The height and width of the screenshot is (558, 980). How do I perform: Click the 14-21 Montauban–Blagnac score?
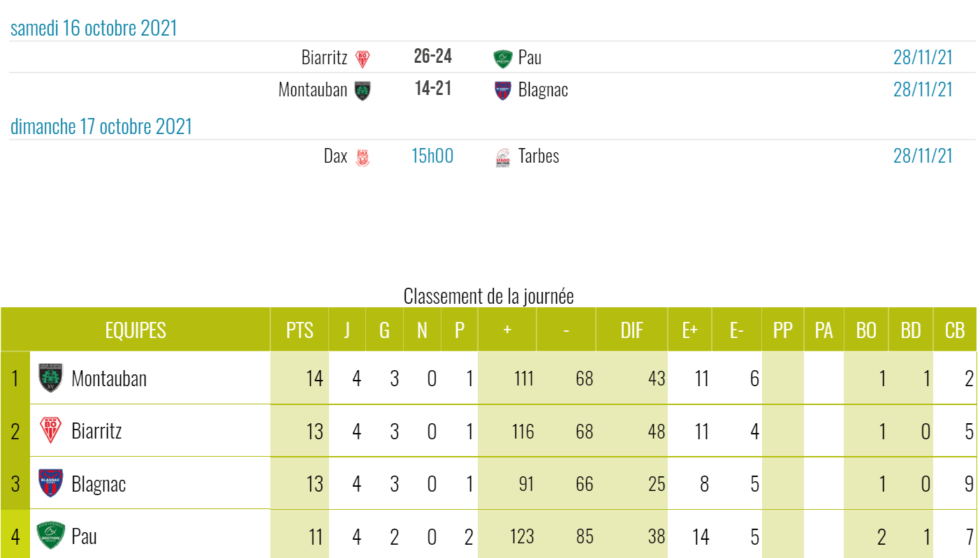coord(432,89)
